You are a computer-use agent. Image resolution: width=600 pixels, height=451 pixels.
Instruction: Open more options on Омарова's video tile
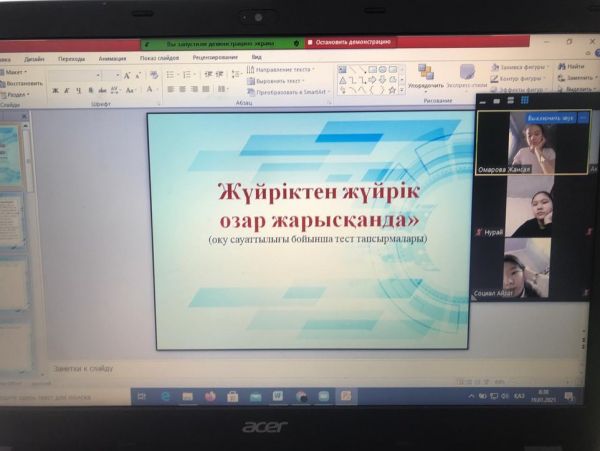[x=583, y=118]
